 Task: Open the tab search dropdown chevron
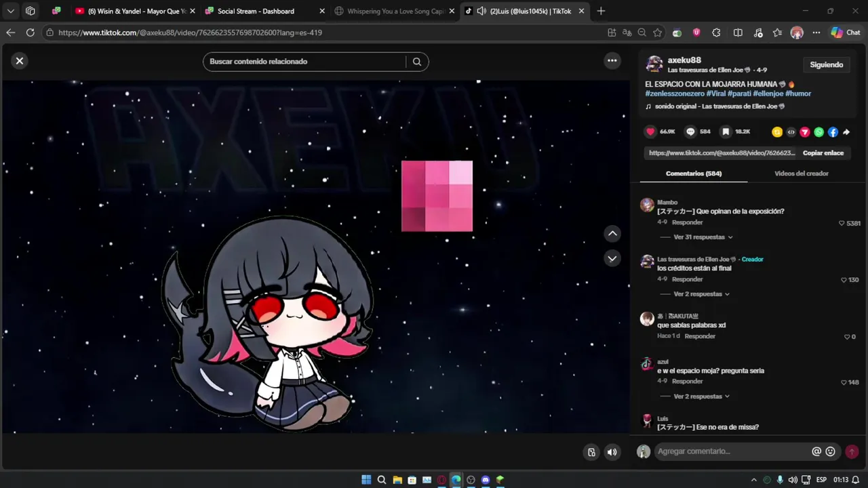coord(10,11)
